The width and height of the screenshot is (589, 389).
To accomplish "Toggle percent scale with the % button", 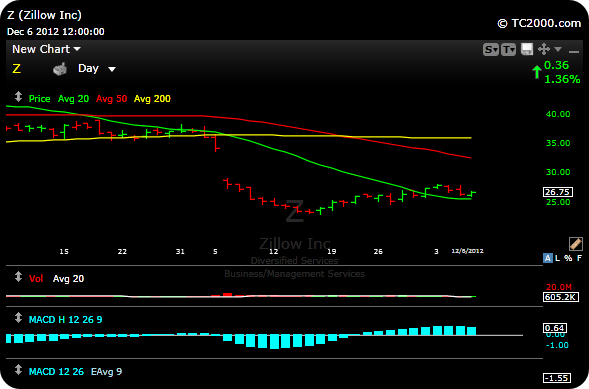I will [568, 258].
